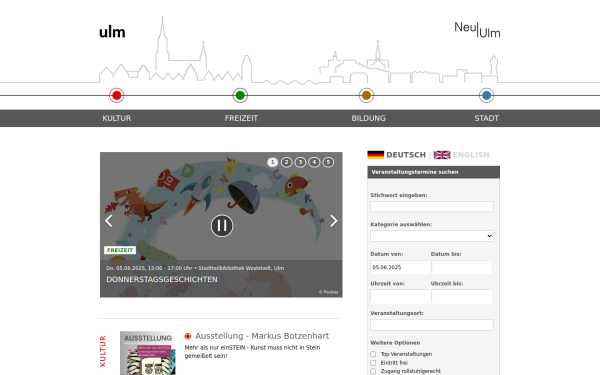
Task: Click the Datum von date field
Action: click(399, 267)
